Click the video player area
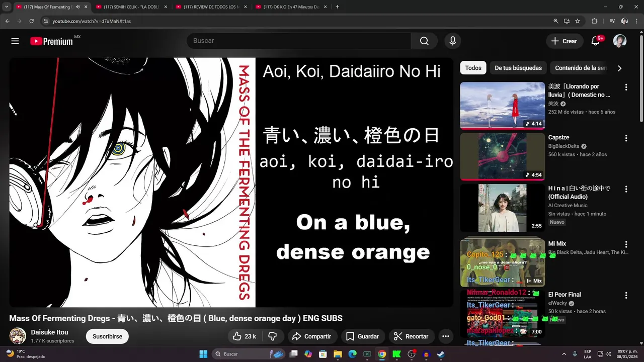The image size is (644, 362). pyautogui.click(x=231, y=182)
